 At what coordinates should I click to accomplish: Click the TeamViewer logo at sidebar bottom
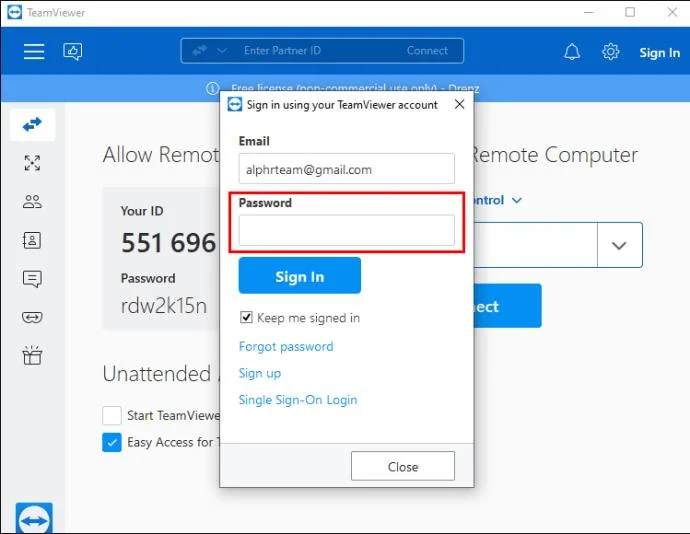(x=34, y=518)
